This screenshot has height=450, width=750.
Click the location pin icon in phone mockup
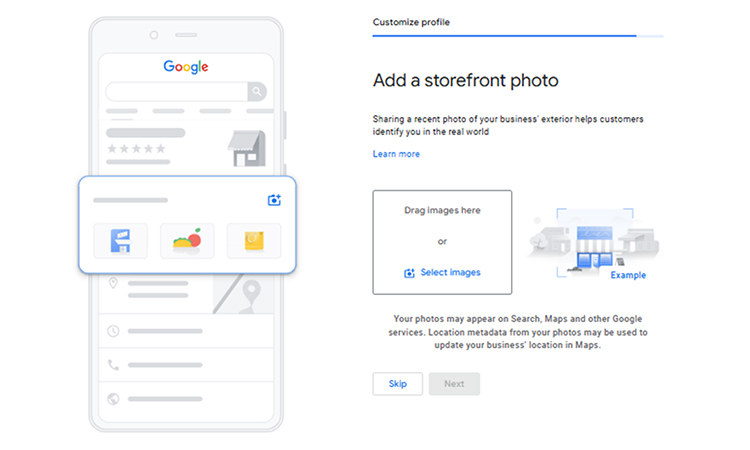pos(113,283)
